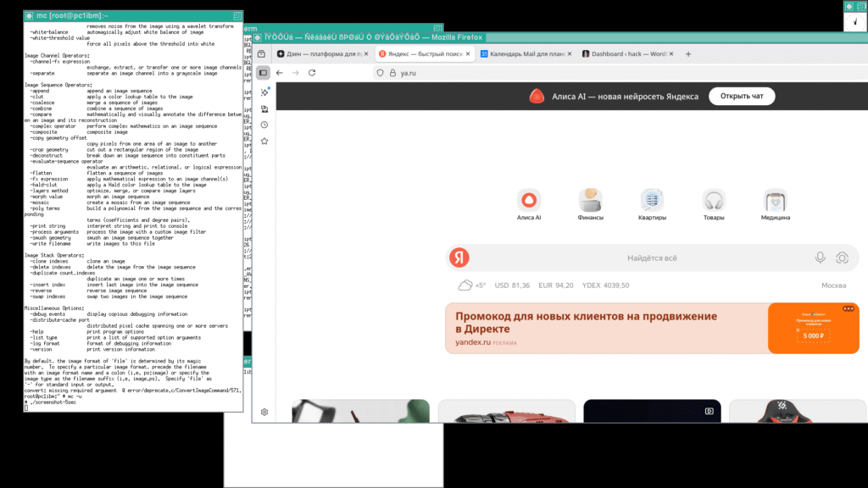Click the Alisa AI shortcut icon
This screenshot has height=488, width=868.
pyautogui.click(x=529, y=201)
